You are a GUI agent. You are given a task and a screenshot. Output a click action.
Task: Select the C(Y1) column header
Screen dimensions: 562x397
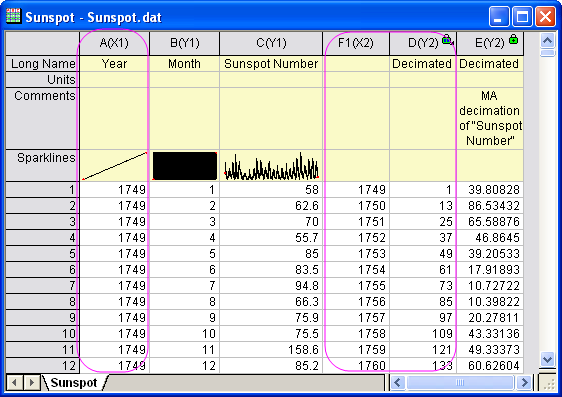coord(271,43)
